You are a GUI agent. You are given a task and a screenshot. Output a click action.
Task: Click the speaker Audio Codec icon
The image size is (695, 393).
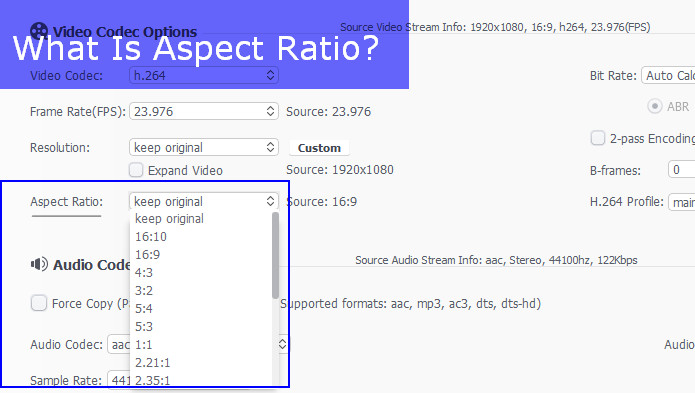[x=39, y=265]
